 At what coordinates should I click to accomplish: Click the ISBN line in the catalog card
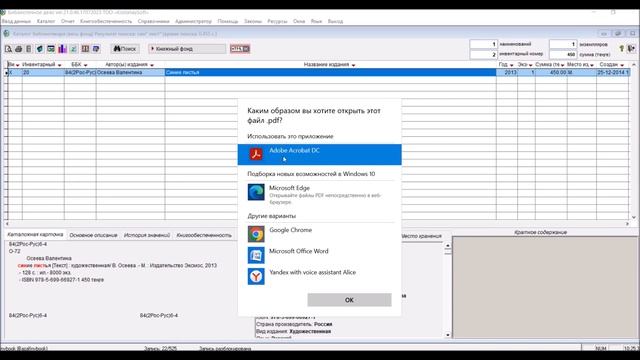point(61,280)
